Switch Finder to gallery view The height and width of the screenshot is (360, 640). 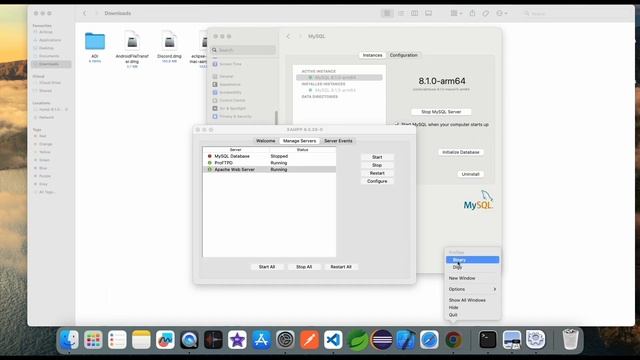pos(429,13)
